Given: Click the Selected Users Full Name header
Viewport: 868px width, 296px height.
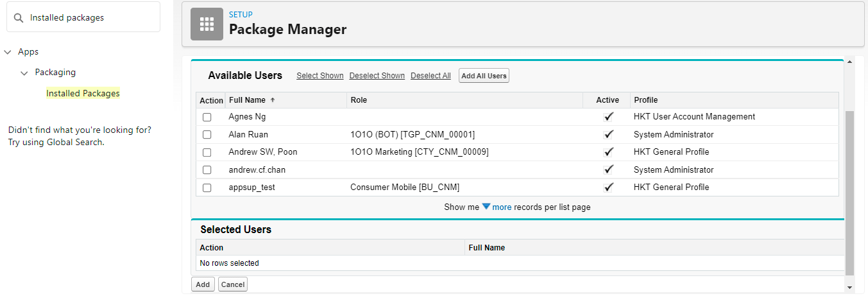Looking at the screenshot, I should pyautogui.click(x=487, y=248).
